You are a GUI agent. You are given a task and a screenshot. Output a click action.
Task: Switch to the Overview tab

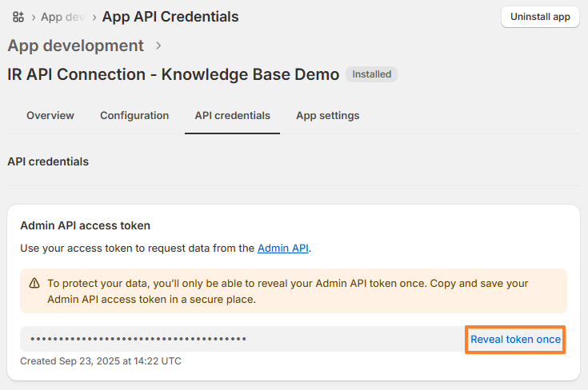tap(50, 116)
